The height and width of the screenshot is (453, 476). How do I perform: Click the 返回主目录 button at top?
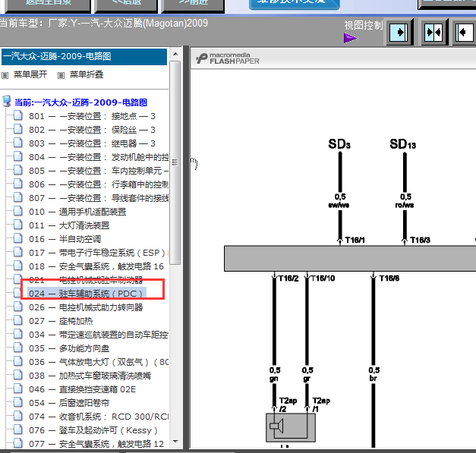pyautogui.click(x=48, y=5)
